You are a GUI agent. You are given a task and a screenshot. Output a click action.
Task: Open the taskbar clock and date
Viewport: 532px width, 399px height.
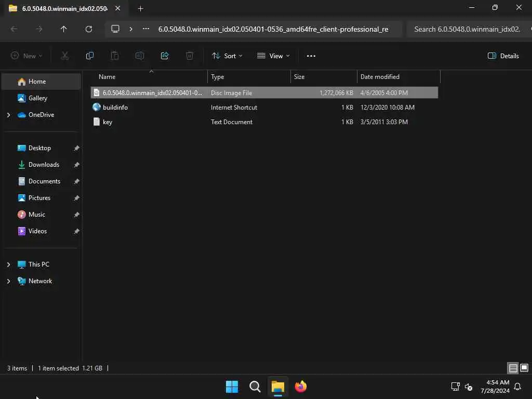495,387
